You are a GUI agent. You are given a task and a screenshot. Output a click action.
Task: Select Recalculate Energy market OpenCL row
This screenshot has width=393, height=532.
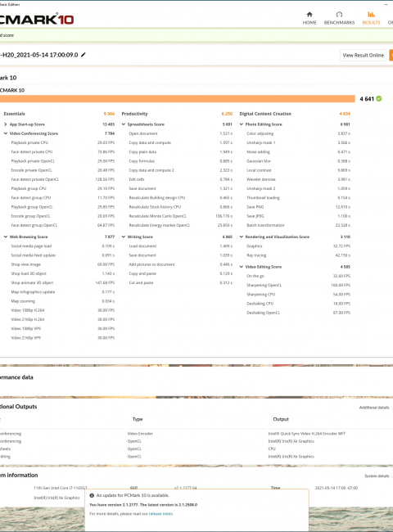tap(181, 225)
